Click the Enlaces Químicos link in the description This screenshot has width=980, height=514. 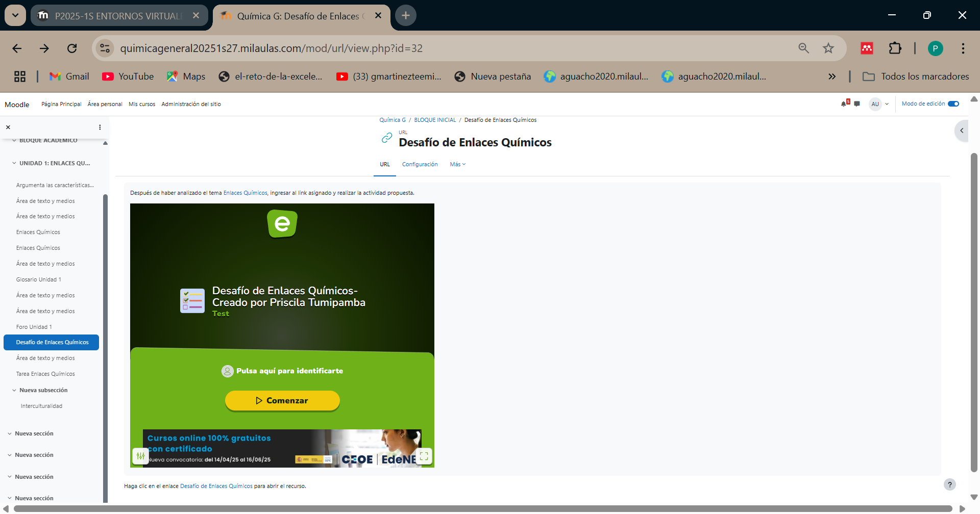coord(245,193)
